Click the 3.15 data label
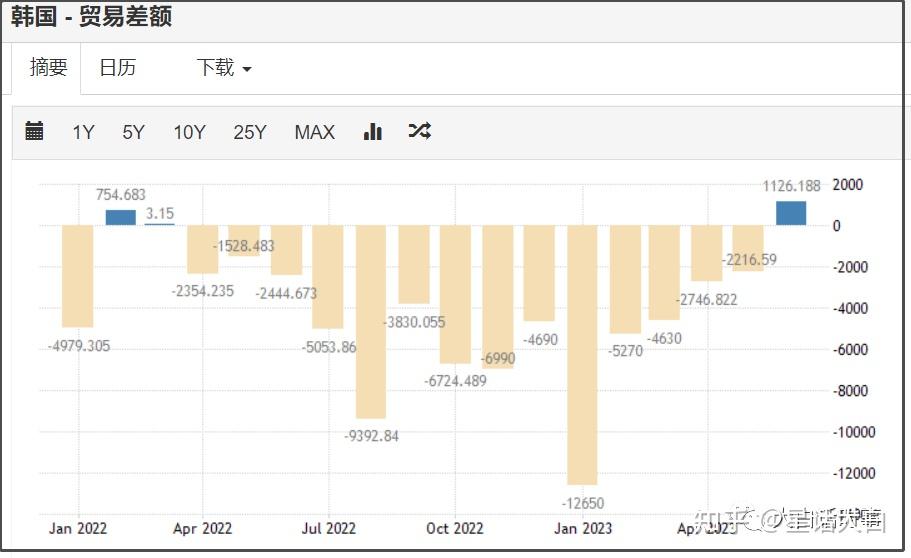This screenshot has height=558, width=911. [x=160, y=213]
